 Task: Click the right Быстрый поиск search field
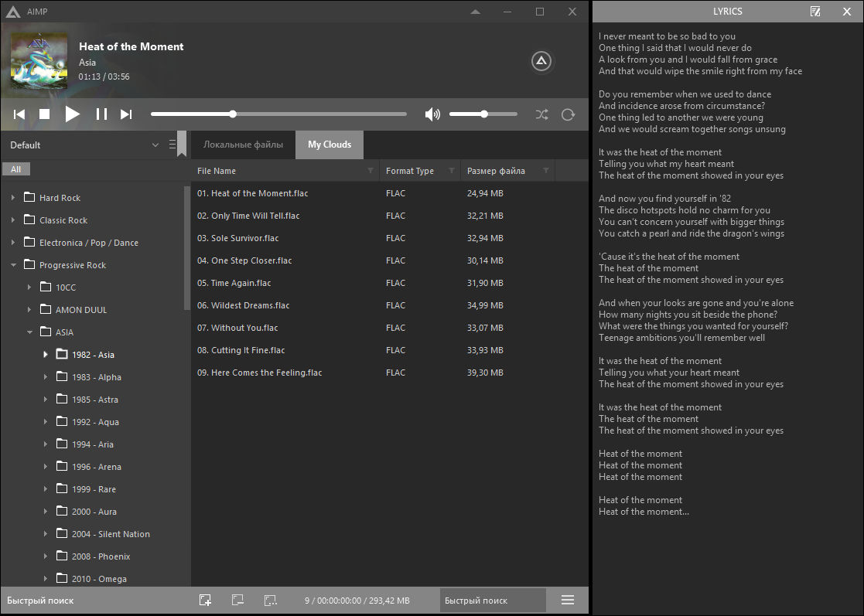click(493, 601)
